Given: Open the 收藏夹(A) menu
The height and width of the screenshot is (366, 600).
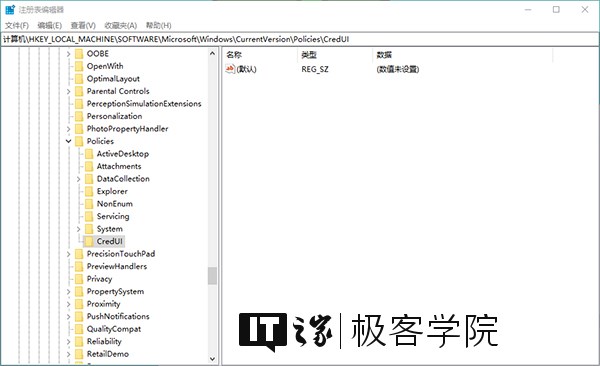Looking at the screenshot, I should [x=121, y=25].
